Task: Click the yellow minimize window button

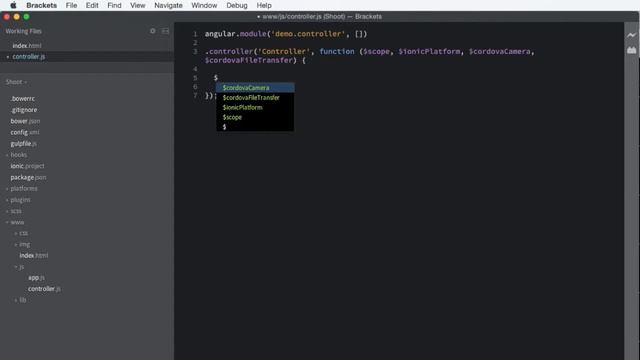Action: point(17,17)
